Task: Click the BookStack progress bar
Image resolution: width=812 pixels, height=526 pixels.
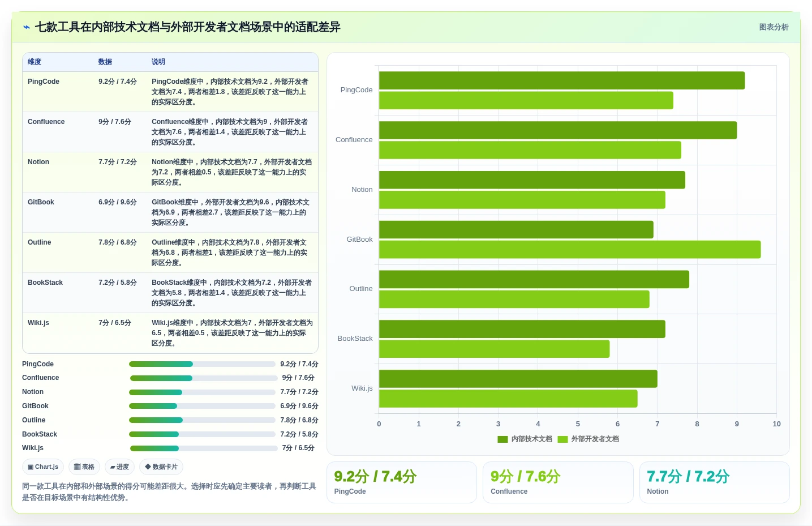Action: [x=202, y=434]
